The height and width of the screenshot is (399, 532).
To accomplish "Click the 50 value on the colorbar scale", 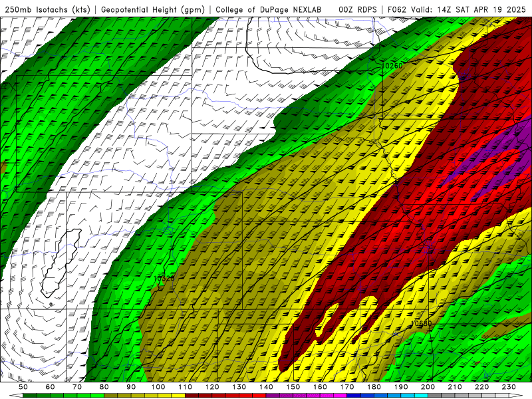I will 23,387.
